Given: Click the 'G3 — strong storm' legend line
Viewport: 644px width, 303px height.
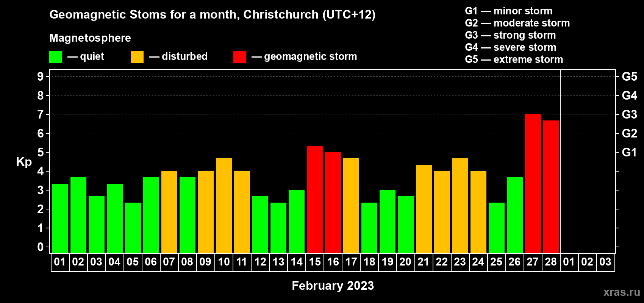Looking at the screenshot, I should coord(510,35).
